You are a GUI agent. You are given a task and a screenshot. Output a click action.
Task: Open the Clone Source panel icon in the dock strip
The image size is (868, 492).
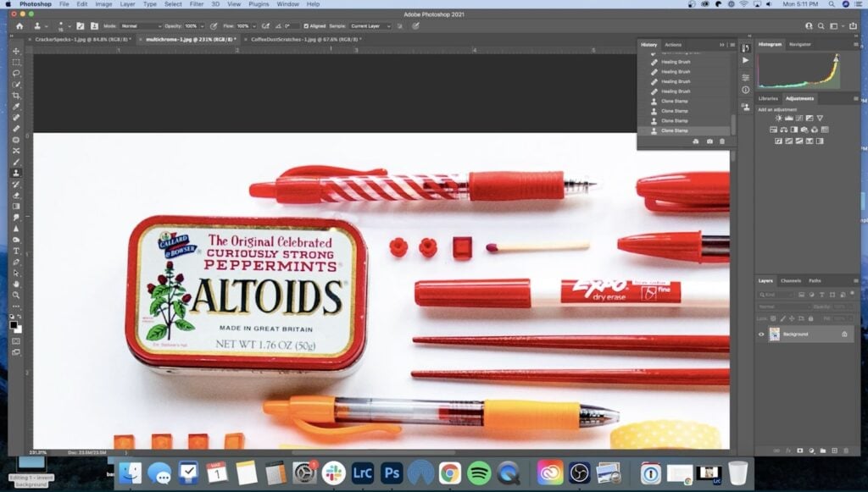click(746, 108)
